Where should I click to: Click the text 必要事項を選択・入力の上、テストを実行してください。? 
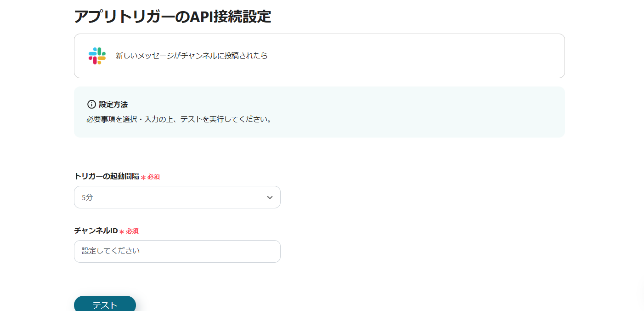180,120
